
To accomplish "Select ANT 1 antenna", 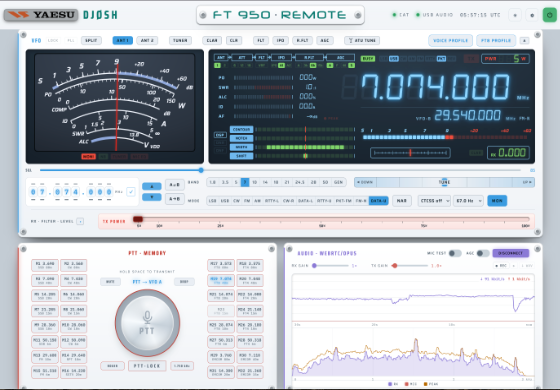I will tap(122, 40).
